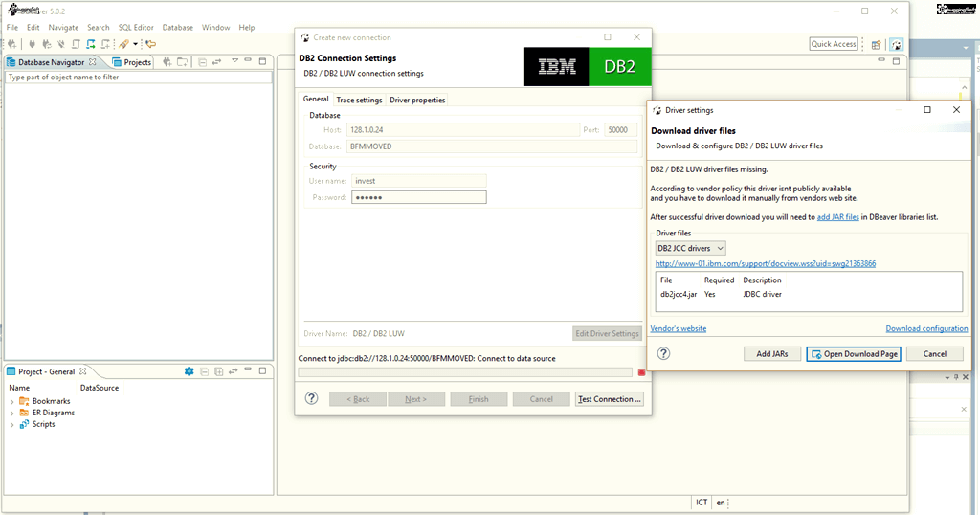
Task: Click Cancel in Driver settings dialog
Action: pos(935,354)
